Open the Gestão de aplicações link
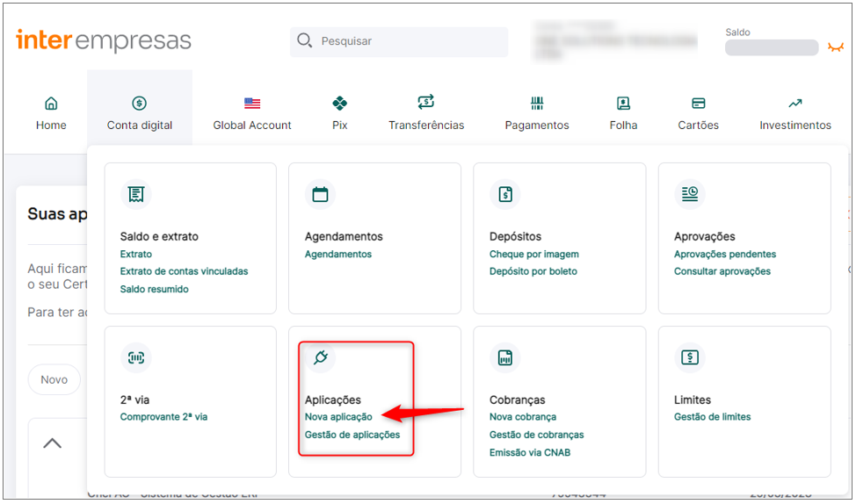The image size is (856, 504). click(x=352, y=435)
